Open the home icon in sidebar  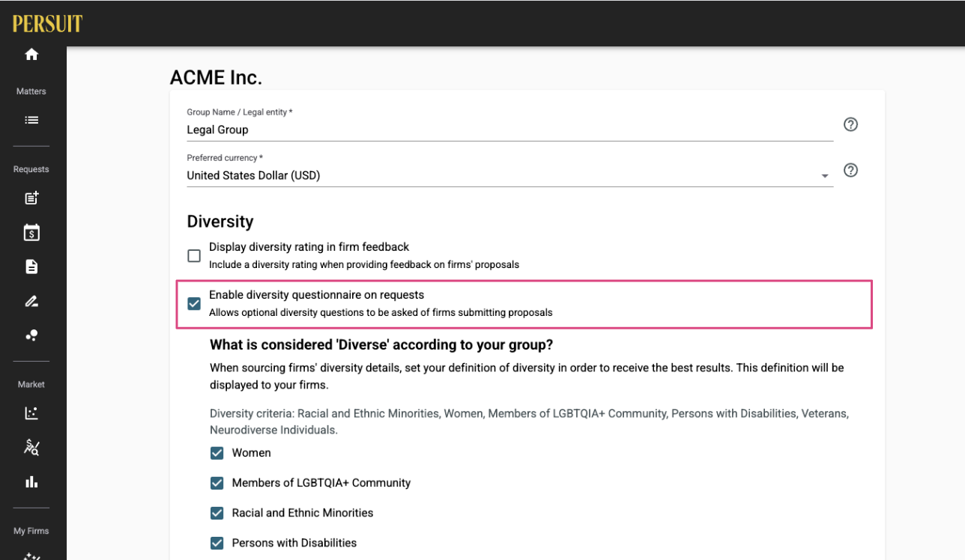[x=31, y=55]
